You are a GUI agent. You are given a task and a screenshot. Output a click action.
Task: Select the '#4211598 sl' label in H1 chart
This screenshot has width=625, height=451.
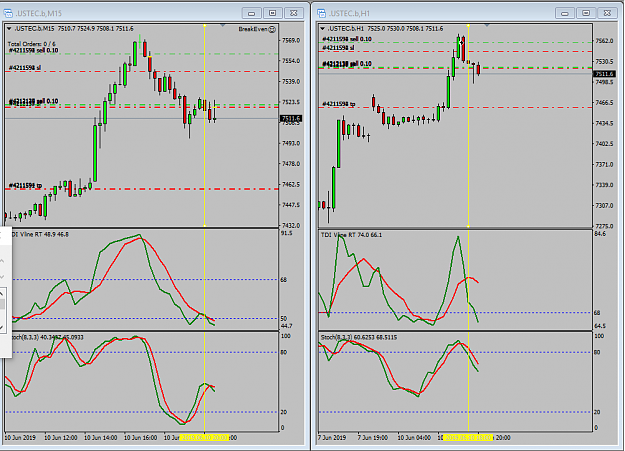[338, 48]
